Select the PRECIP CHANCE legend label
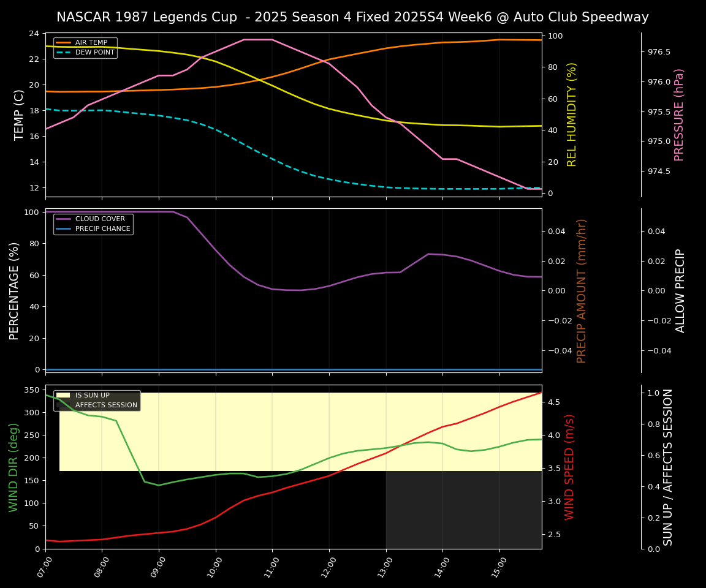Image resolution: width=706 pixels, height=588 pixels. click(x=102, y=229)
